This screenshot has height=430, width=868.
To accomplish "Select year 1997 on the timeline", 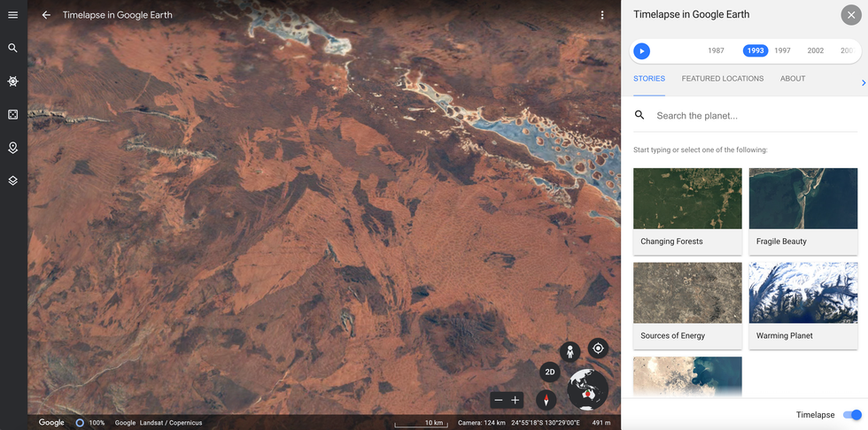I will (782, 50).
